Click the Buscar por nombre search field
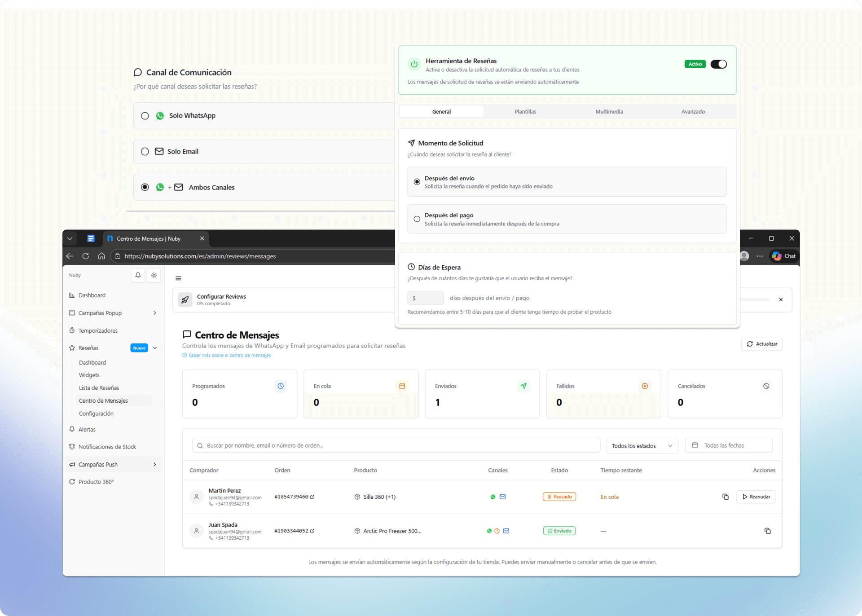The height and width of the screenshot is (616, 862). pyautogui.click(x=396, y=445)
